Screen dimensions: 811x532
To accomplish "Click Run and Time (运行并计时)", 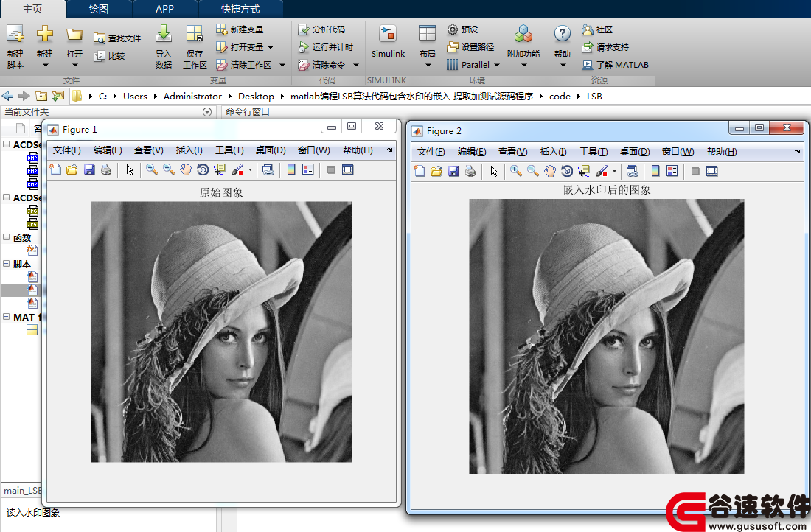I will point(326,47).
